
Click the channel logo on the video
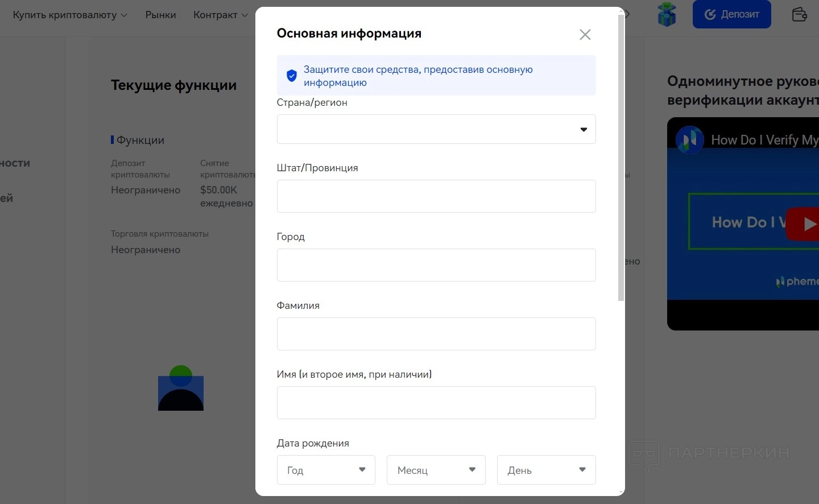click(689, 140)
